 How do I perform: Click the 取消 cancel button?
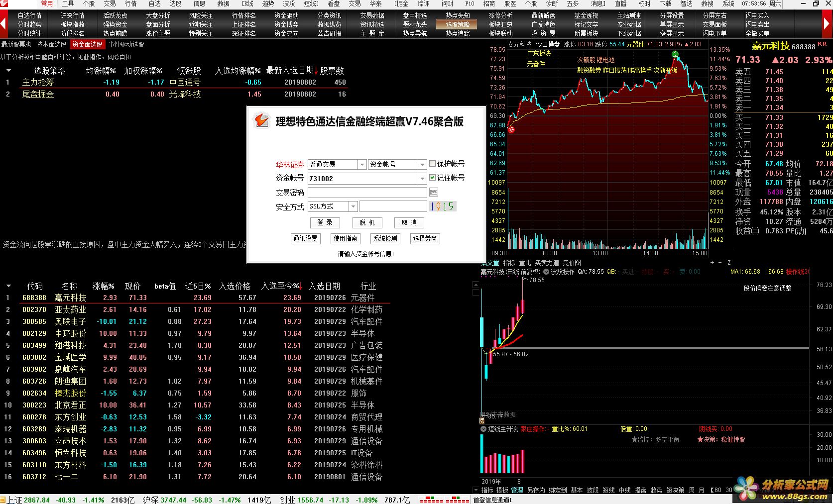(x=409, y=222)
